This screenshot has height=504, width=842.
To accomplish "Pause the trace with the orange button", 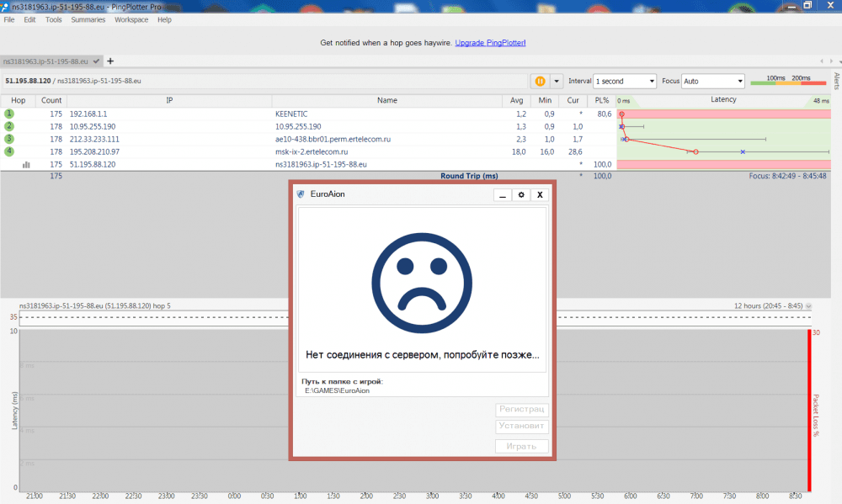I will (x=540, y=81).
